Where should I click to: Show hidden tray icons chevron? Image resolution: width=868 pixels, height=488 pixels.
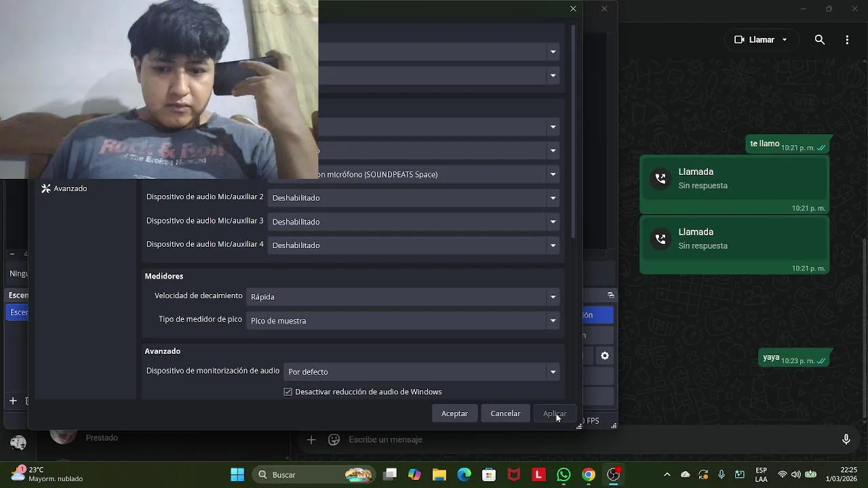click(x=667, y=474)
